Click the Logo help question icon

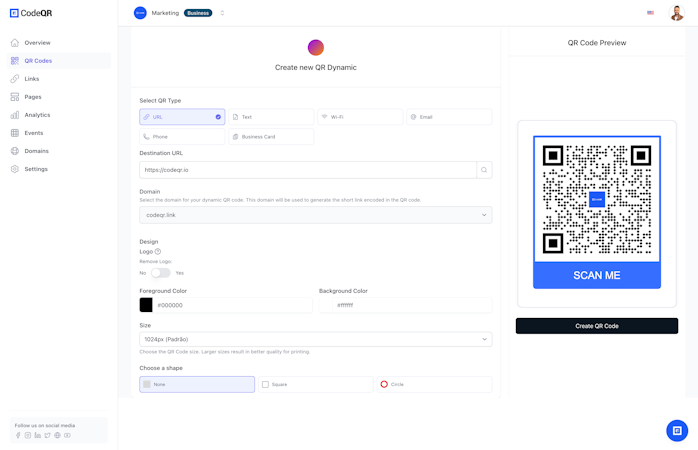point(158,251)
